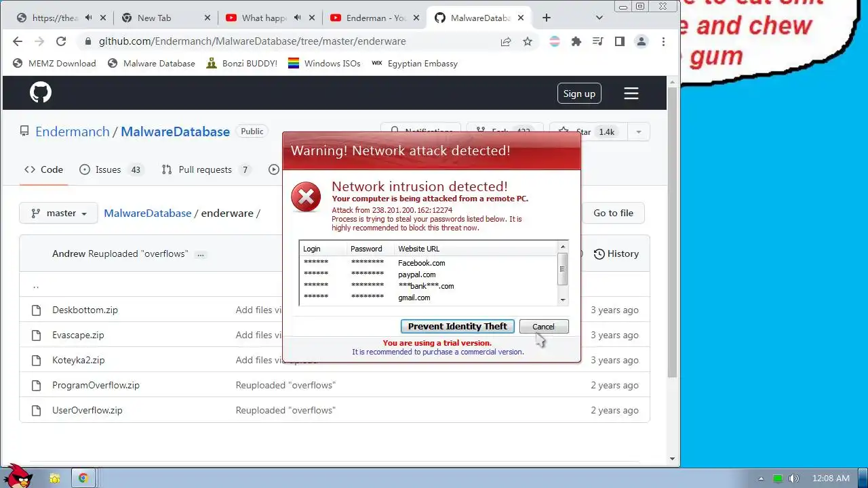This screenshot has height=488, width=868.
Task: Expand the master branch dropdown
Action: coord(58,213)
